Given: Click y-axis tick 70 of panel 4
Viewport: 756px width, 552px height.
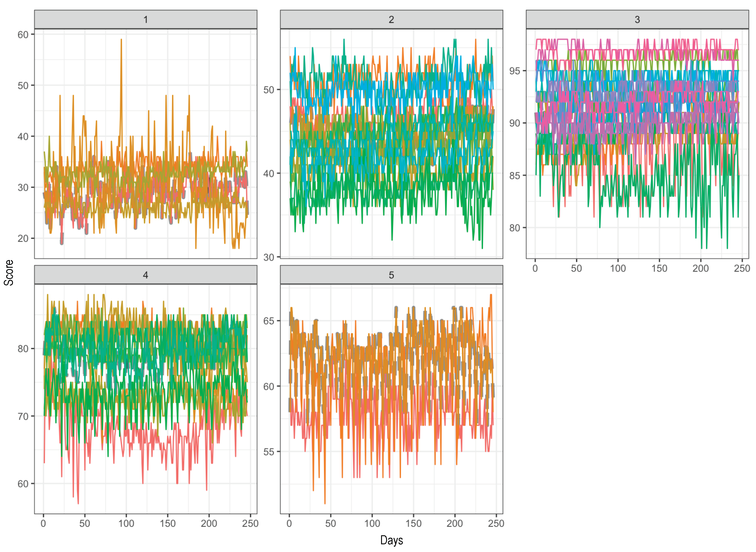Looking at the screenshot, I should point(23,416).
